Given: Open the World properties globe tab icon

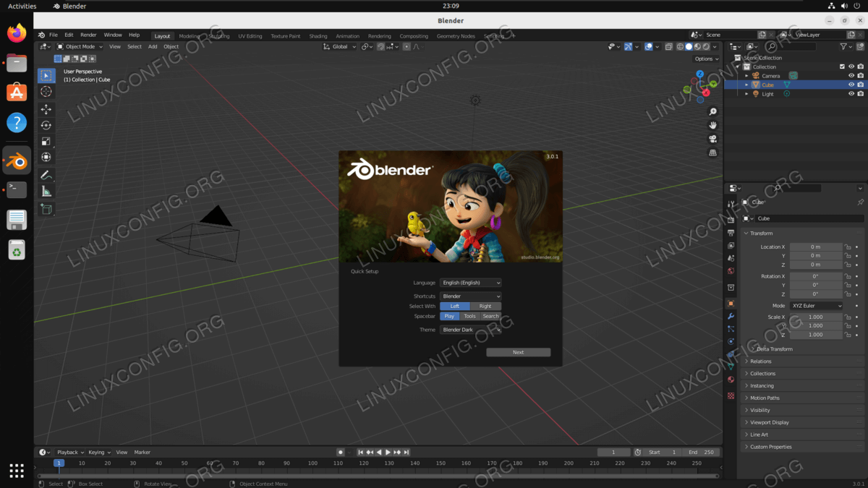Looking at the screenshot, I should pos(731,271).
